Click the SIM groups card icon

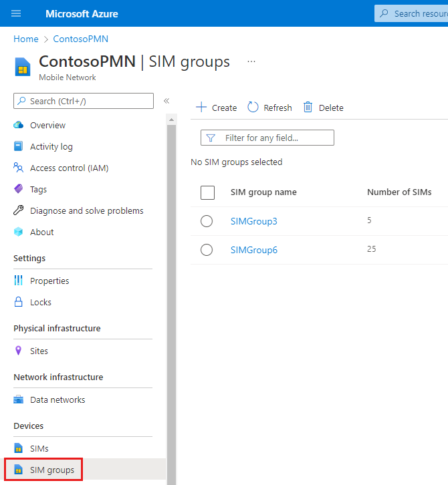(19, 470)
